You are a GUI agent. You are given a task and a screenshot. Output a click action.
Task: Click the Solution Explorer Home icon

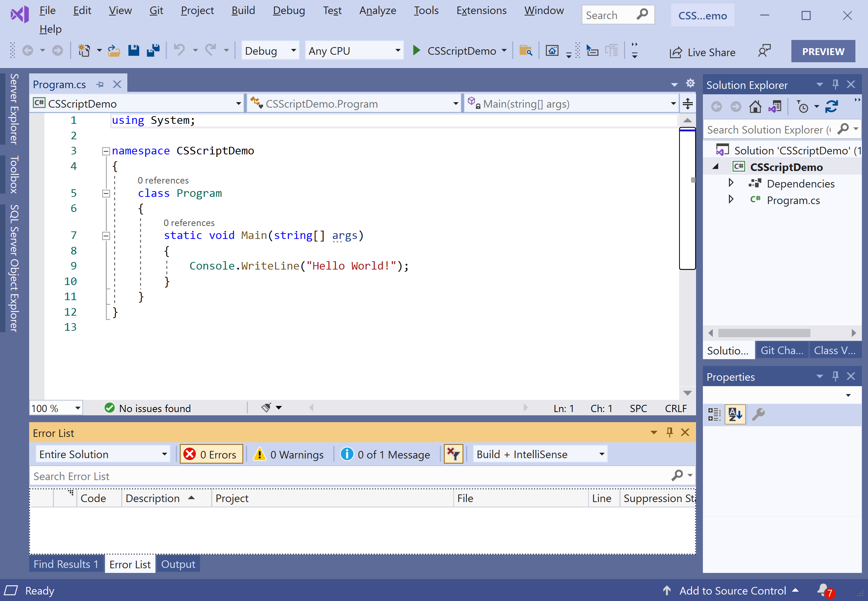tap(755, 107)
